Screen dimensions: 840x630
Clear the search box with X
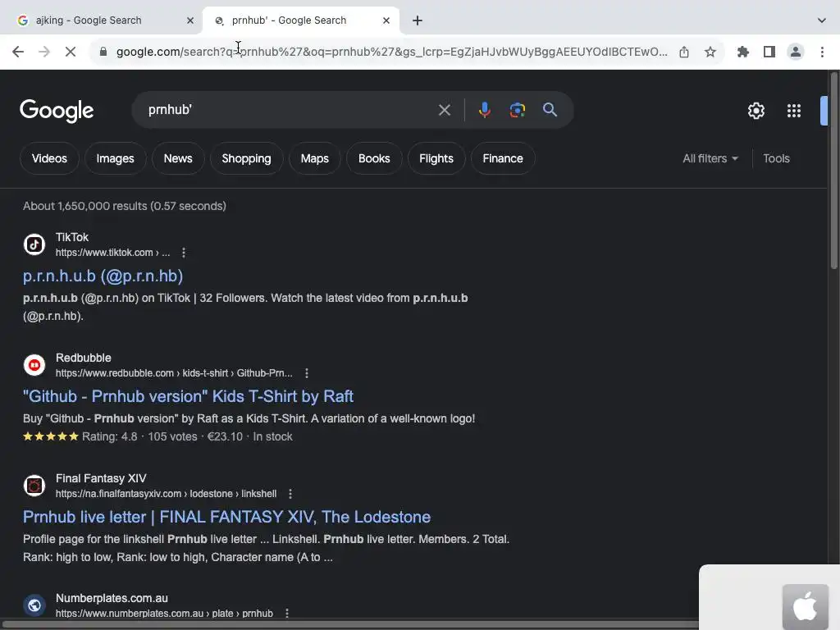click(x=444, y=110)
